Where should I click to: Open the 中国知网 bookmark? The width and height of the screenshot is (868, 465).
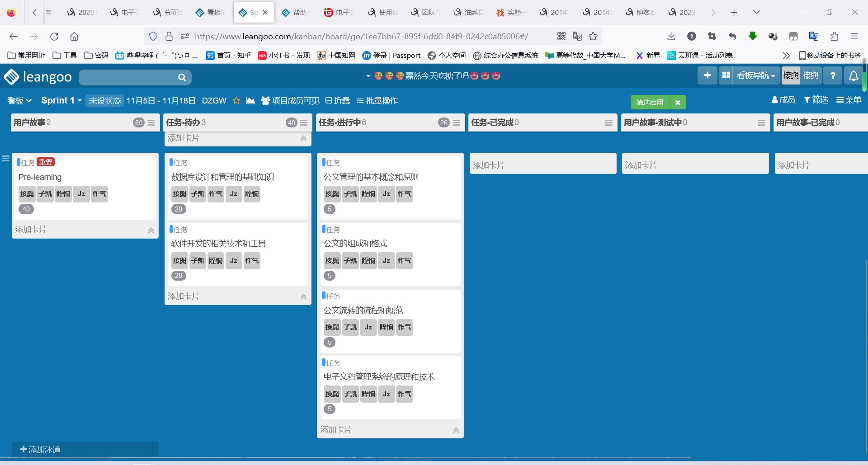[x=336, y=55]
